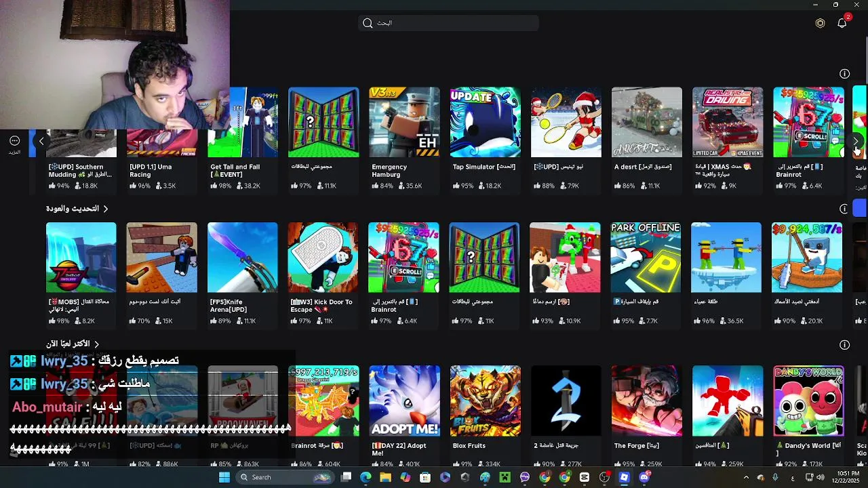Open The Forge game thumbnail

[647, 401]
